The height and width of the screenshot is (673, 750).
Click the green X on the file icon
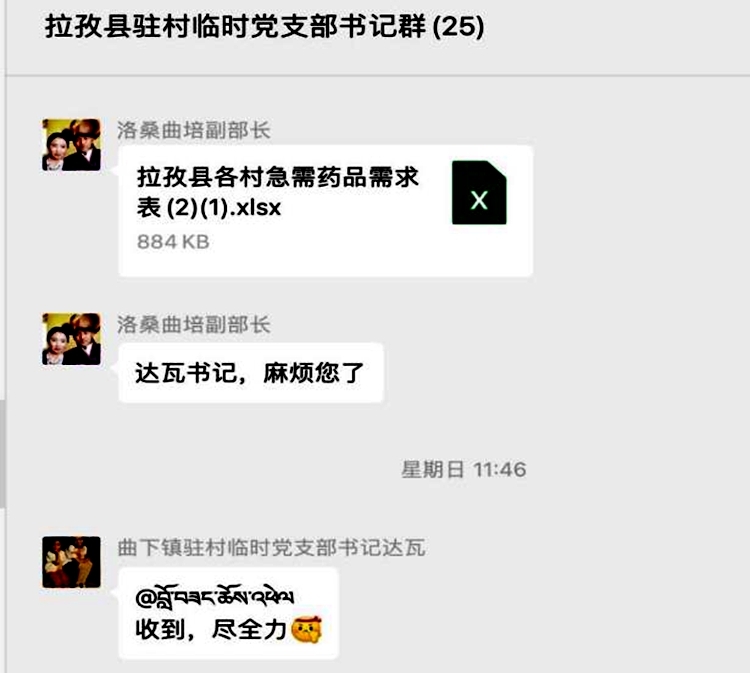coord(479,200)
